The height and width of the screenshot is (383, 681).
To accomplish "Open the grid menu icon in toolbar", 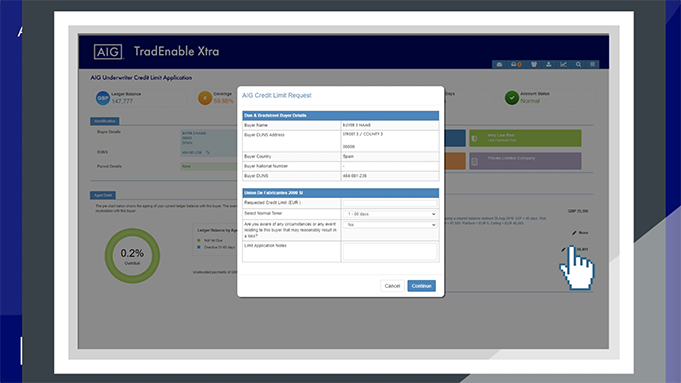I will 592,64.
